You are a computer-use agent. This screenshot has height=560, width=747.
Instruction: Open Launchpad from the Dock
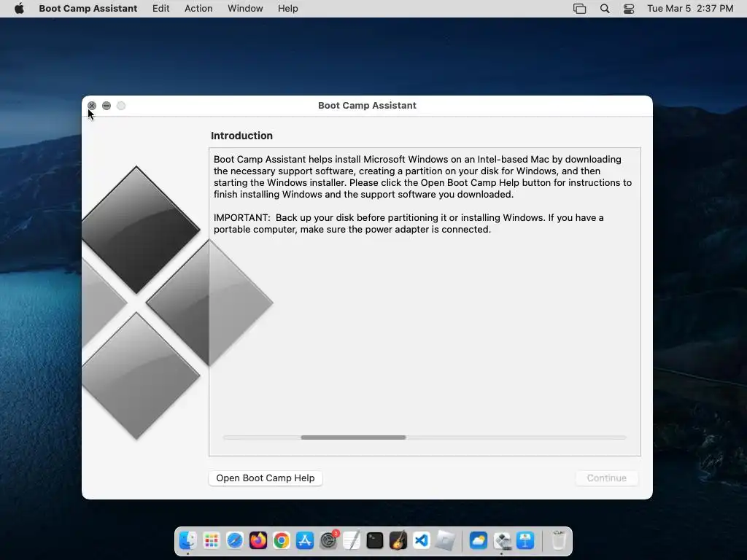tap(211, 540)
